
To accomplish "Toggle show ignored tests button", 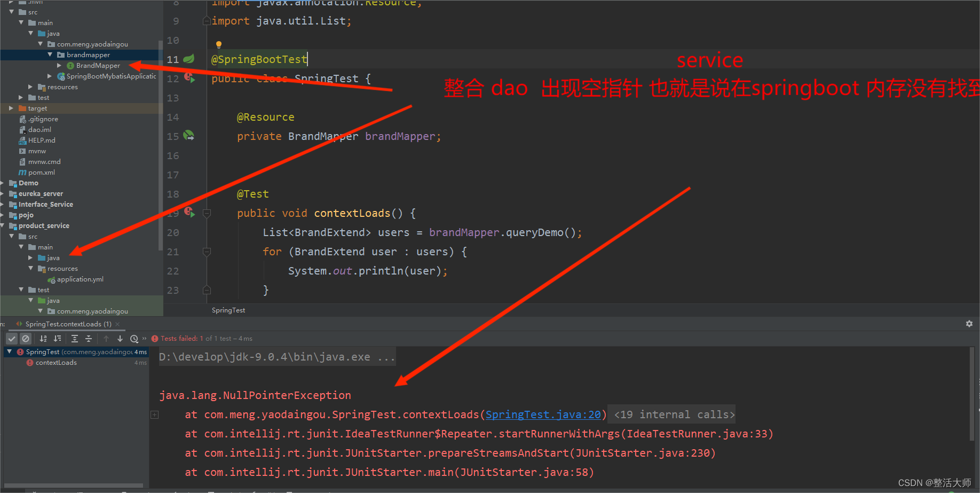I will [26, 339].
